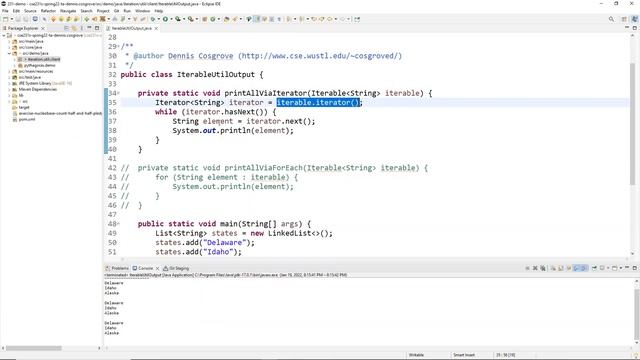Minimize the editor area
The height and width of the screenshot is (360, 640).
[x=627, y=28]
